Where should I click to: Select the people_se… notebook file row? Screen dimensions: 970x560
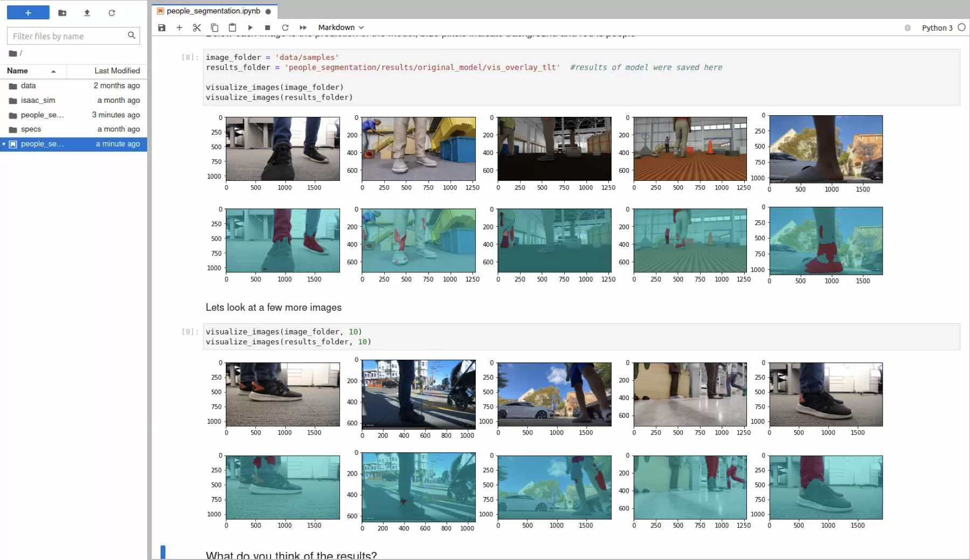[73, 144]
